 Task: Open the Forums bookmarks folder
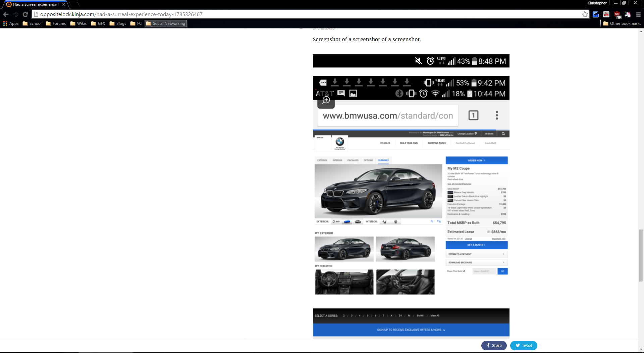[x=56, y=23]
